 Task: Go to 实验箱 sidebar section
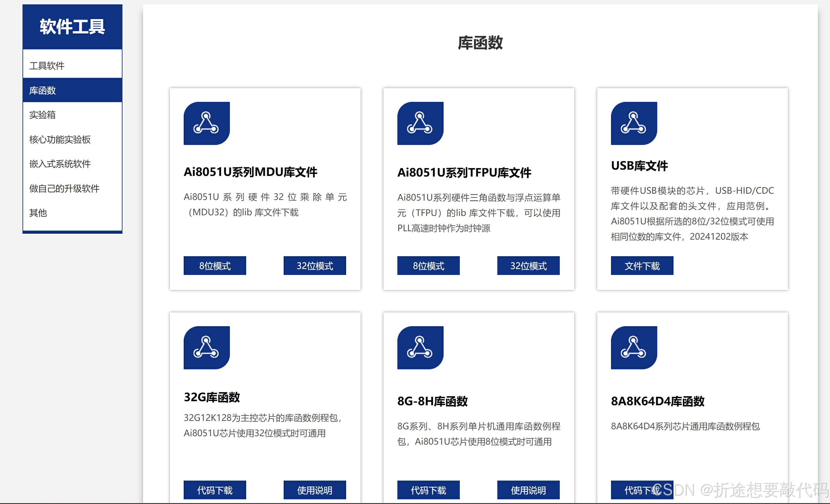tap(42, 115)
